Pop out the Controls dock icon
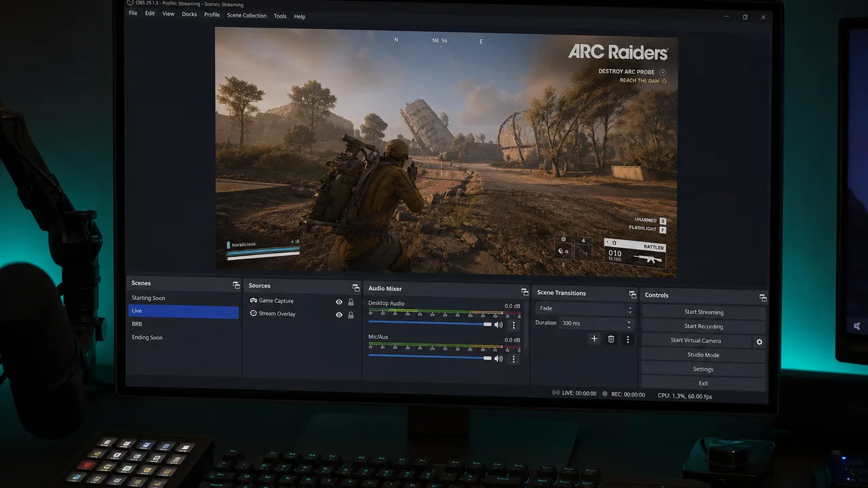 [x=763, y=298]
